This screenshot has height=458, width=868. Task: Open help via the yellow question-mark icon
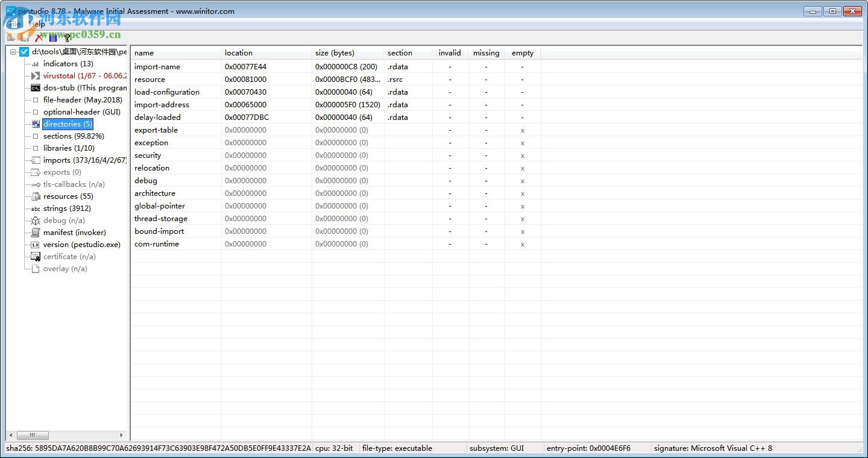pyautogui.click(x=67, y=37)
